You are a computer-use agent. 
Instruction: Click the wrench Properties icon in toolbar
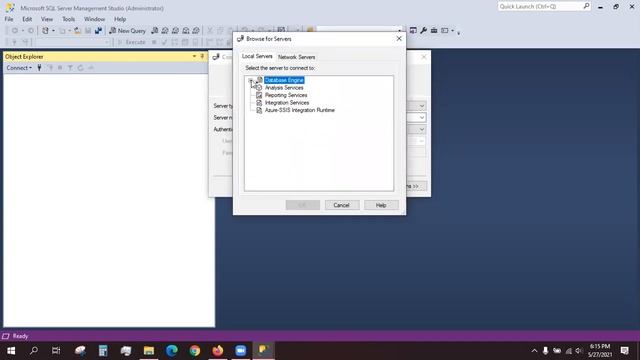pyautogui.click(x=423, y=31)
